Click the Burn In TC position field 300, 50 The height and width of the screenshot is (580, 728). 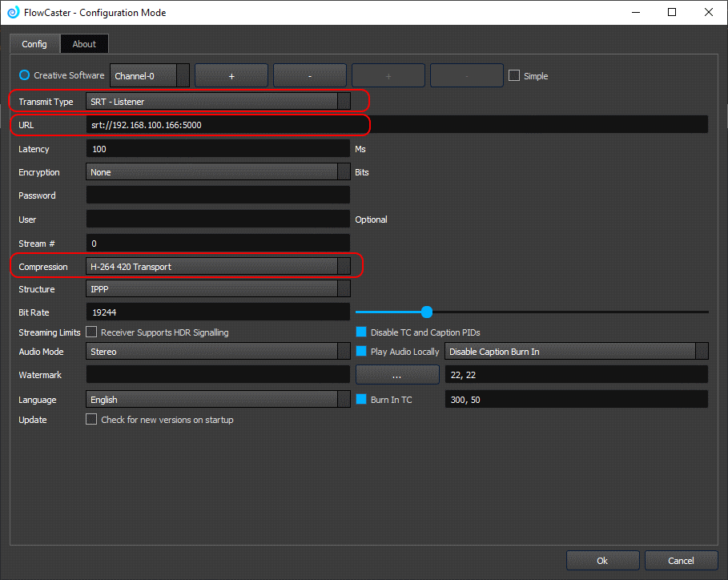pyautogui.click(x=576, y=400)
